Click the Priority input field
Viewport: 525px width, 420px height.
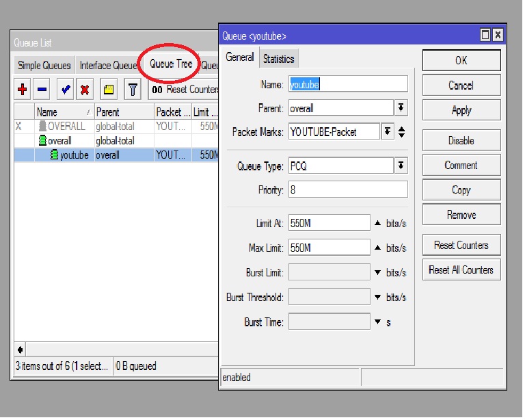click(348, 190)
